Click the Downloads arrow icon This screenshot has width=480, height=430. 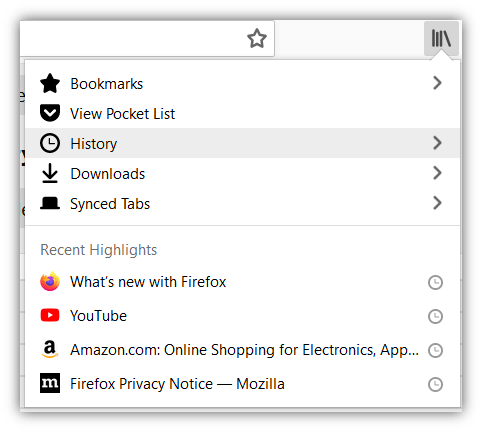[50, 173]
